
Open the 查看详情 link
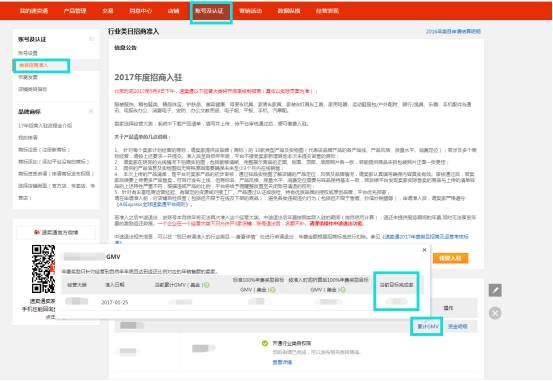point(282,362)
